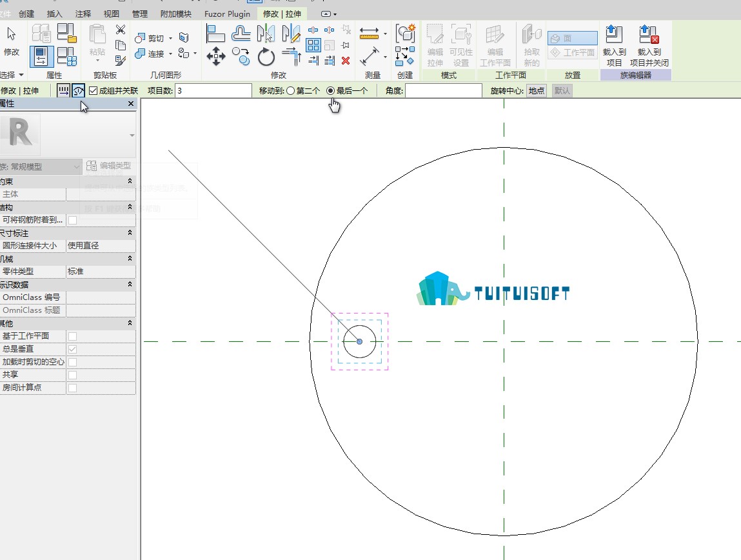Viewport: 741px width, 560px height.
Task: Click the Match Type Properties paintbrush icon
Action: click(x=121, y=61)
